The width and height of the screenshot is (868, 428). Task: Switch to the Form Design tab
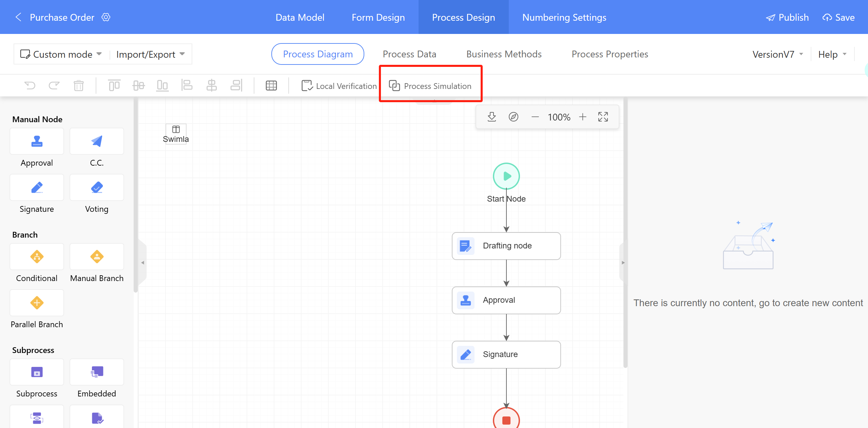click(x=378, y=17)
